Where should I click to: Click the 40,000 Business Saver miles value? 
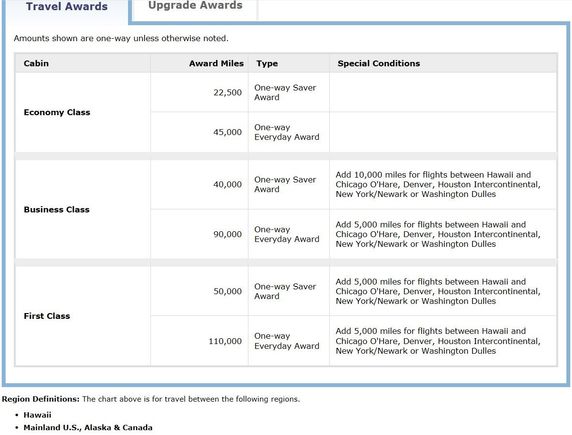(228, 184)
